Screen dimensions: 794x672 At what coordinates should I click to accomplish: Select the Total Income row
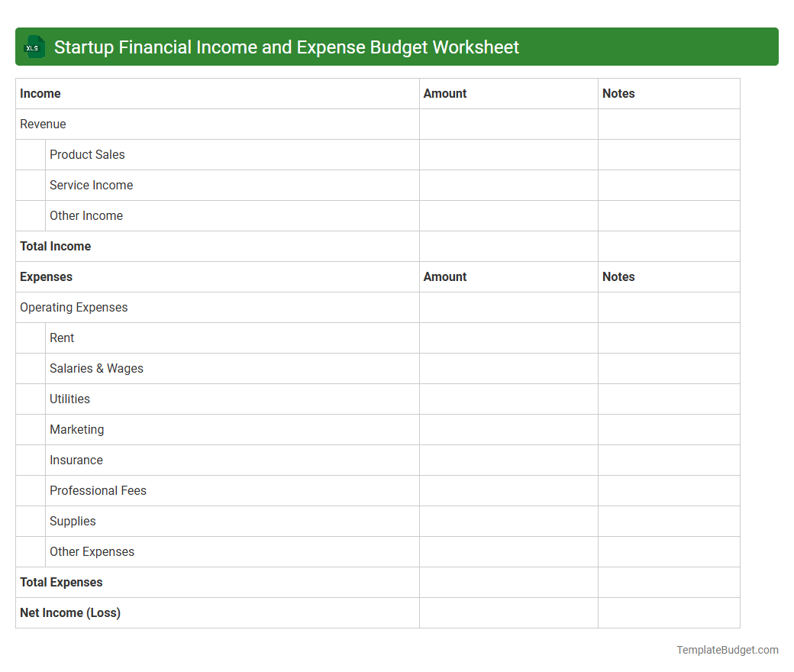[x=55, y=246]
